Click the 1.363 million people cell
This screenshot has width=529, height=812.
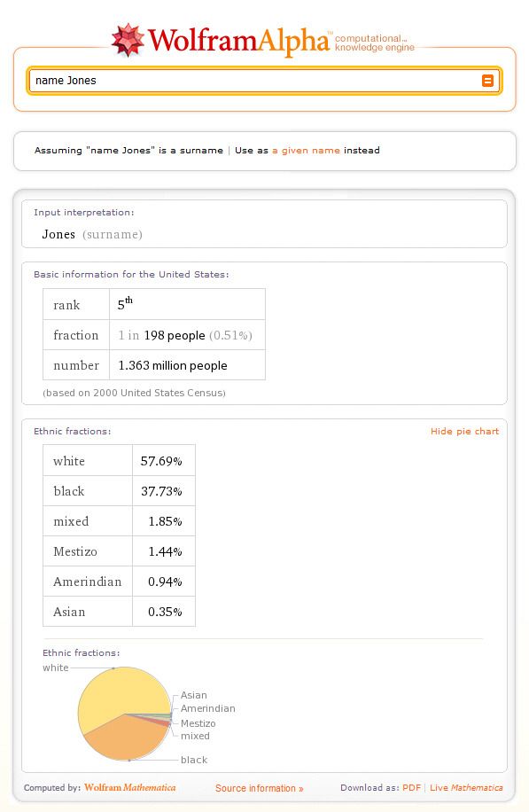tap(187, 365)
